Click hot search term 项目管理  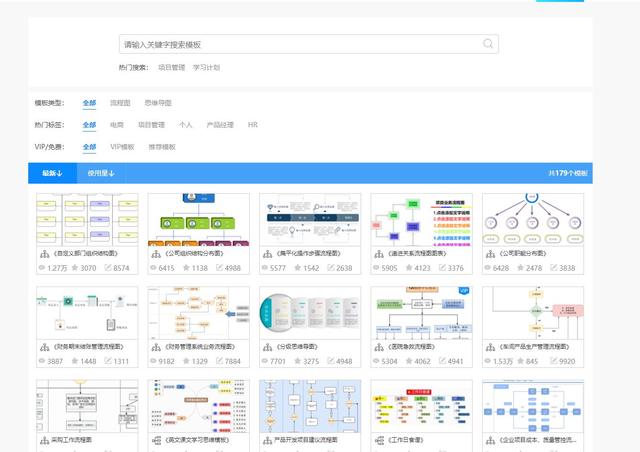pos(171,67)
